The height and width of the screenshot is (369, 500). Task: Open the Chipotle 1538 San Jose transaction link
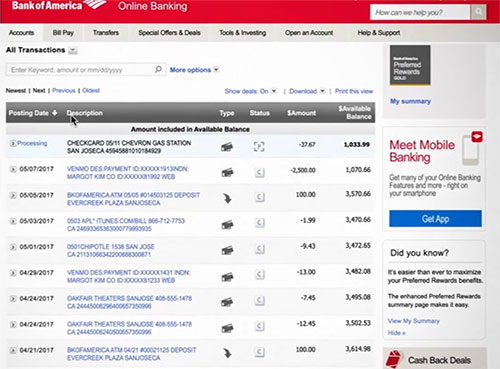pyautogui.click(x=110, y=251)
